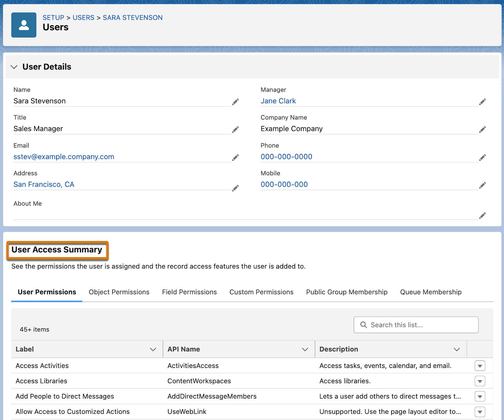The width and height of the screenshot is (504, 420).
Task: Edit the Name field with the pencil icon
Action: coord(236,102)
